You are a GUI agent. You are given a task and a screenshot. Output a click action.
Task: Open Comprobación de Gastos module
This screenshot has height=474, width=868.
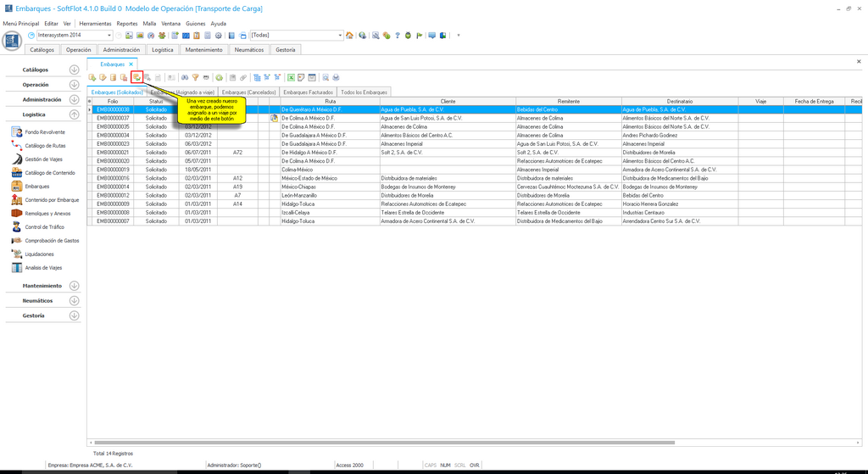tap(52, 241)
